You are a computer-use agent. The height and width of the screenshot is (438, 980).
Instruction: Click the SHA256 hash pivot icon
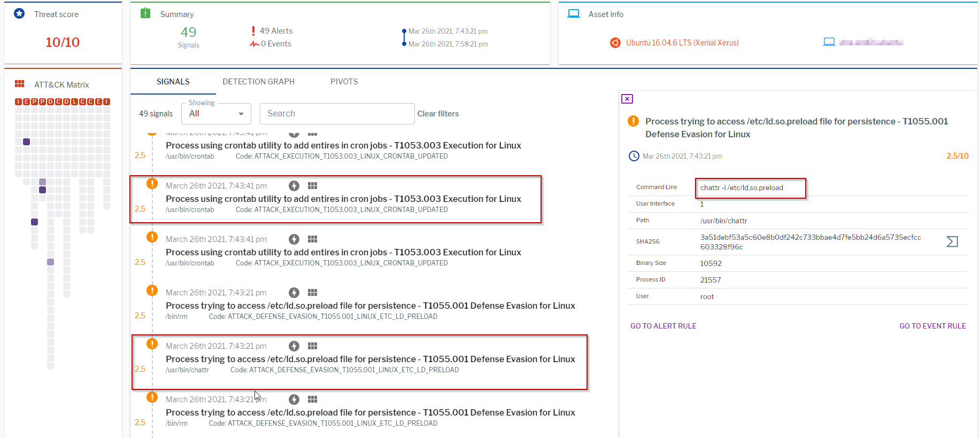pos(952,242)
